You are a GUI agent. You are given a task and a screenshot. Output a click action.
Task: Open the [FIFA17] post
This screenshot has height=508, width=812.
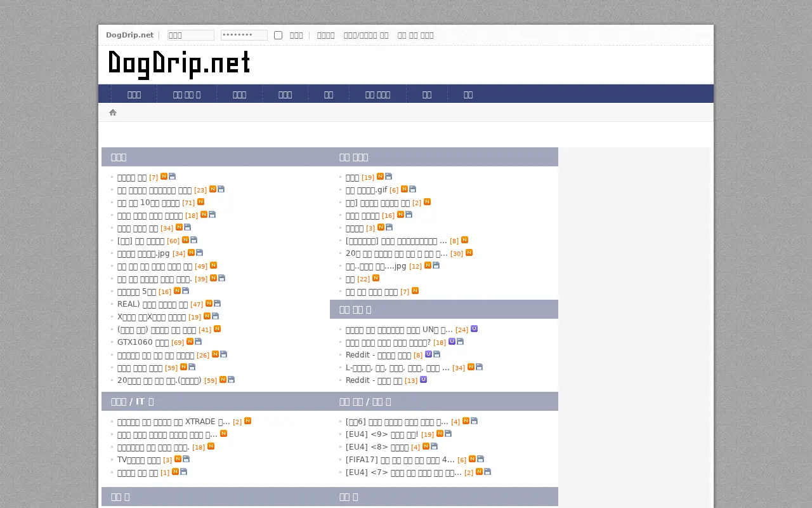tap(400, 460)
